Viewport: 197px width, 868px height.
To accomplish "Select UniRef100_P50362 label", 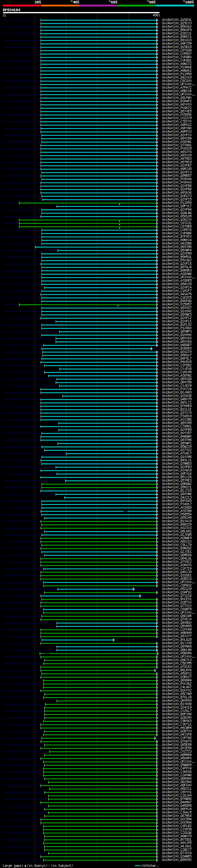I will (x=176, y=260).
